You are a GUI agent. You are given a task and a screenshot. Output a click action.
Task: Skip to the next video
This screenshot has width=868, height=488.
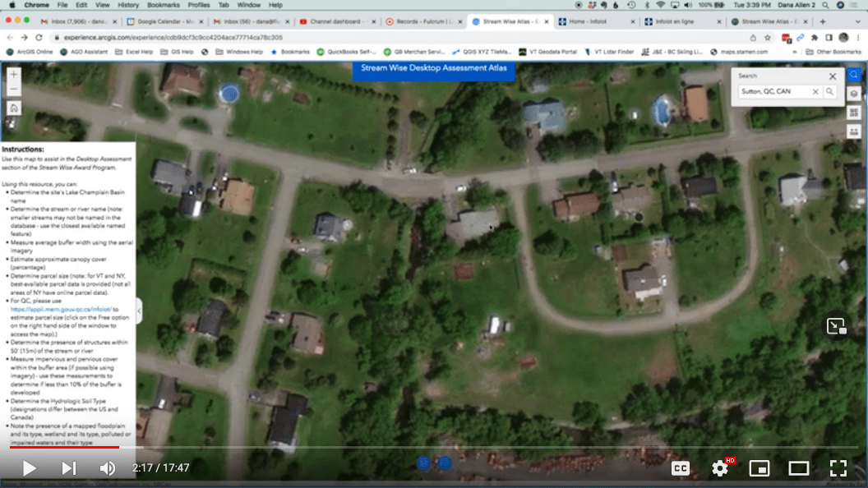[x=69, y=468]
